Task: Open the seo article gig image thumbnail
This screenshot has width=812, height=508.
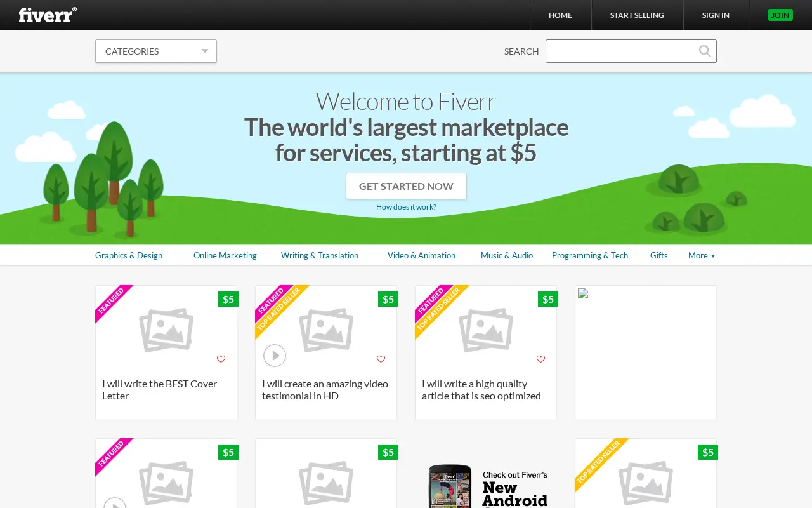Action: (486, 330)
